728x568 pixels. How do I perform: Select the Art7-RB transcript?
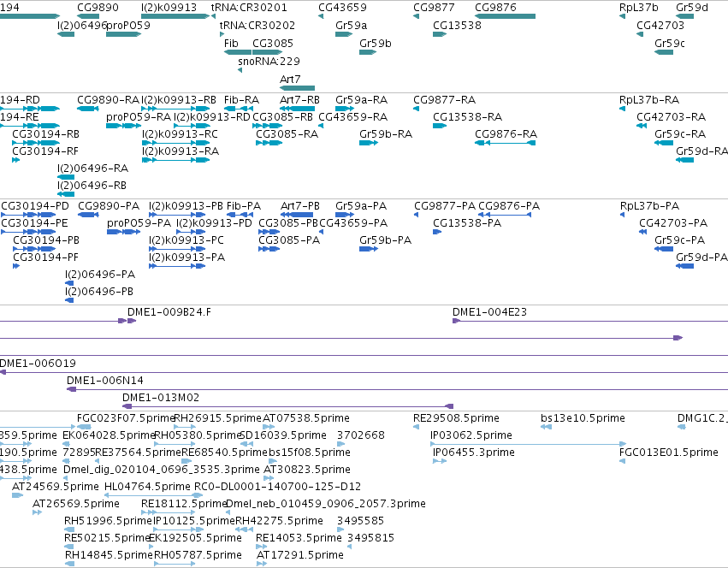click(x=297, y=109)
